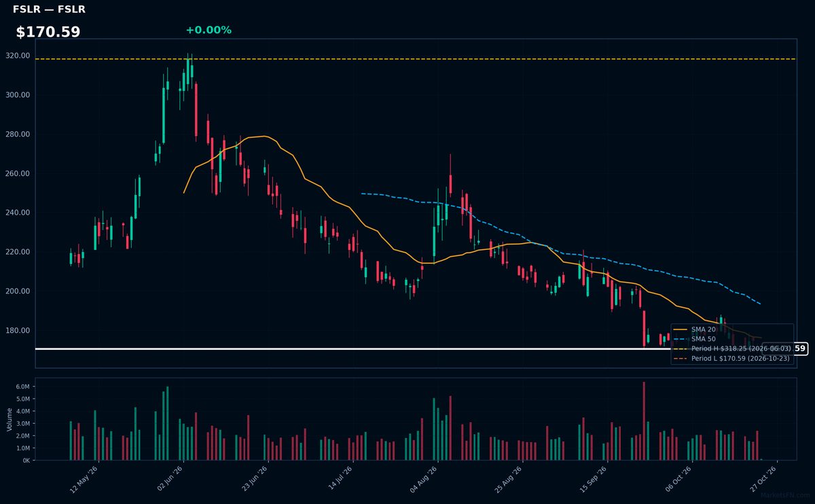This screenshot has width=815, height=504.
Task: Click the 280.00 price axis label
Action: point(18,134)
